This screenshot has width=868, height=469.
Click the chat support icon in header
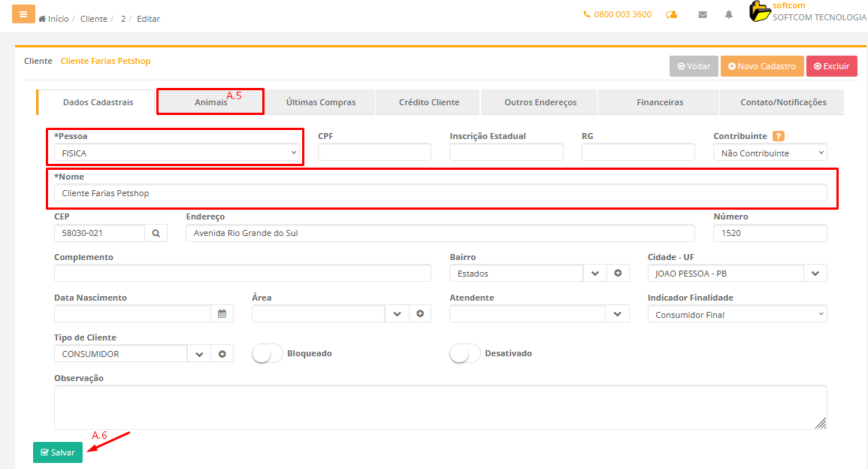(671, 15)
